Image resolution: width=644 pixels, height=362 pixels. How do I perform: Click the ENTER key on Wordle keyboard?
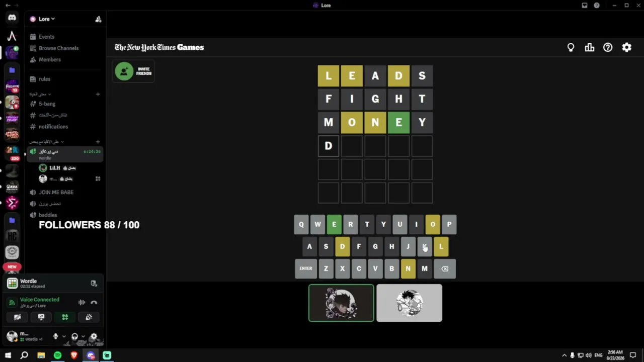pyautogui.click(x=306, y=268)
